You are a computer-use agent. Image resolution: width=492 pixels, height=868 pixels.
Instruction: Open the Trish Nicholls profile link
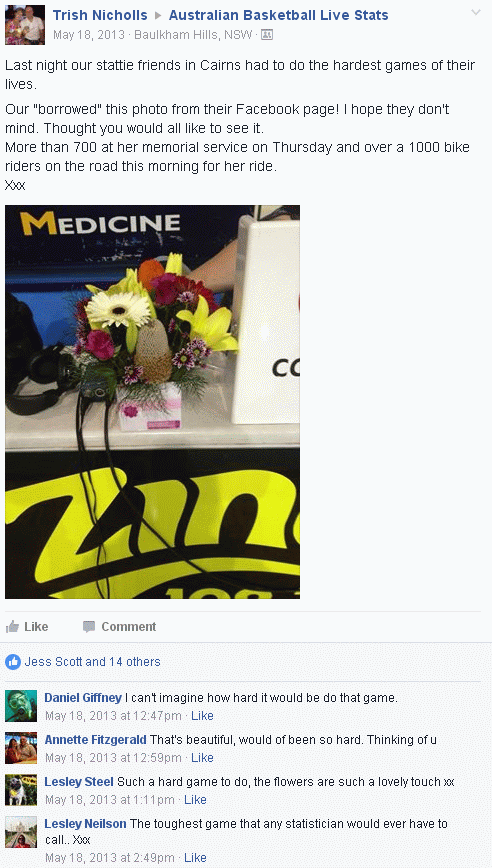(x=100, y=15)
